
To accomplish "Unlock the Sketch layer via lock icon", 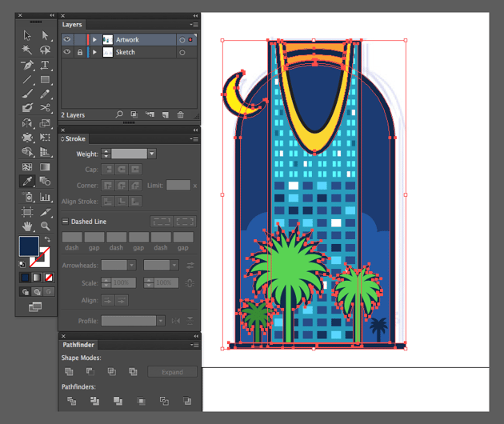I will point(80,52).
